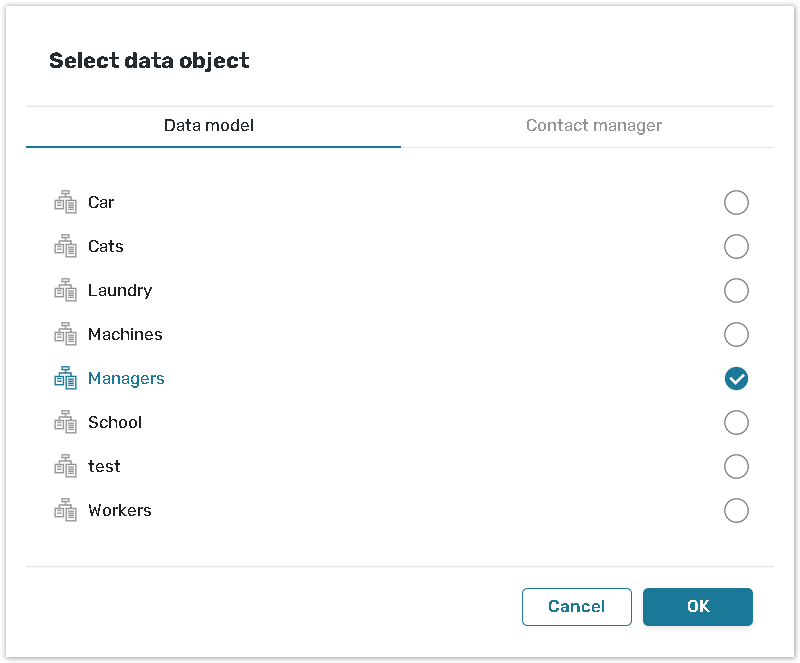Click the data object icon beside Workers
This screenshot has height=663, width=800.
[x=65, y=511]
